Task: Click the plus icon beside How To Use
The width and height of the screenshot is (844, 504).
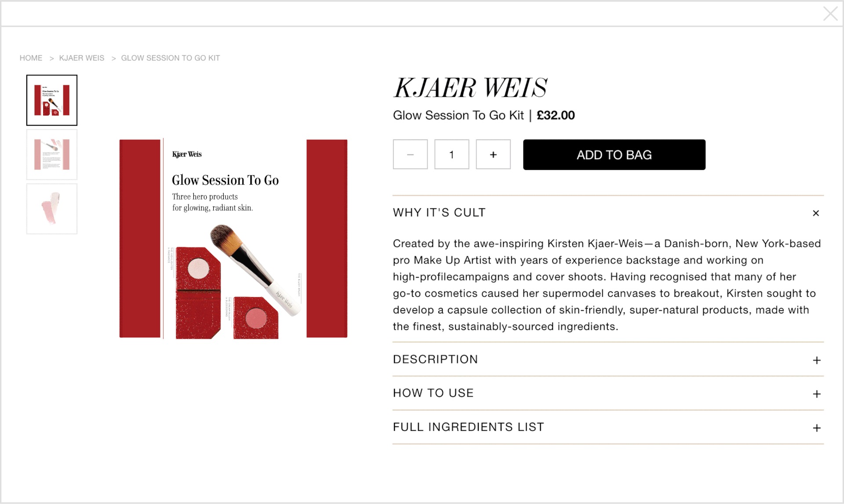Action: [x=817, y=394]
